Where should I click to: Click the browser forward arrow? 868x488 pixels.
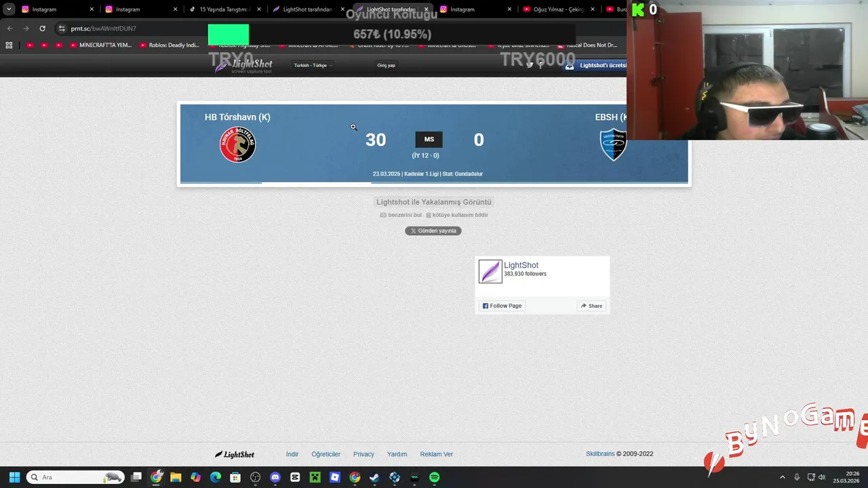point(26,28)
